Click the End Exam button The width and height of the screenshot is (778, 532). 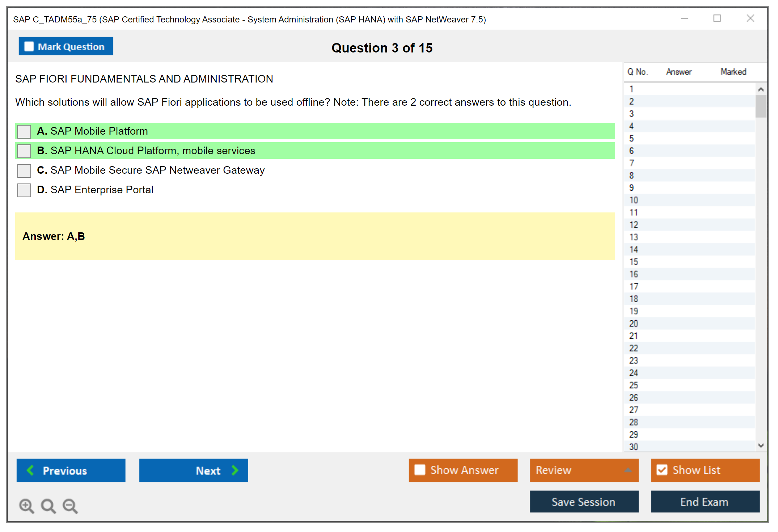pos(705,502)
